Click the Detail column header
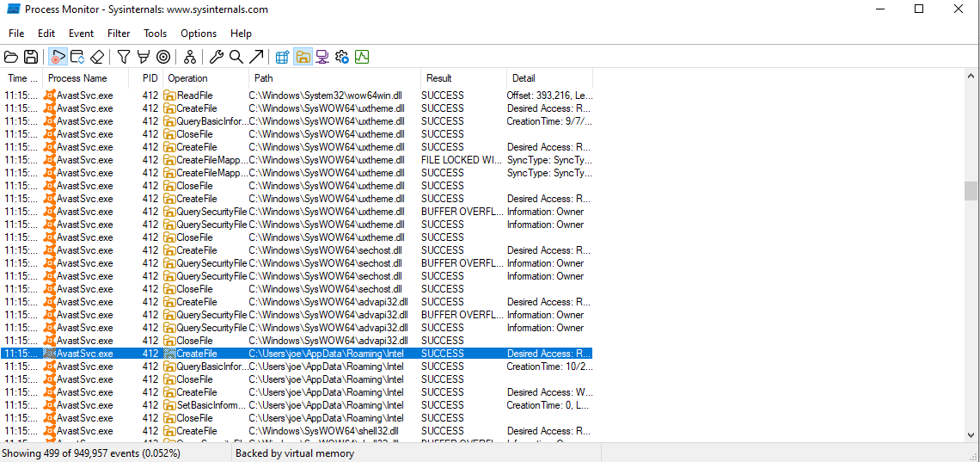The image size is (980, 462). pyautogui.click(x=549, y=78)
